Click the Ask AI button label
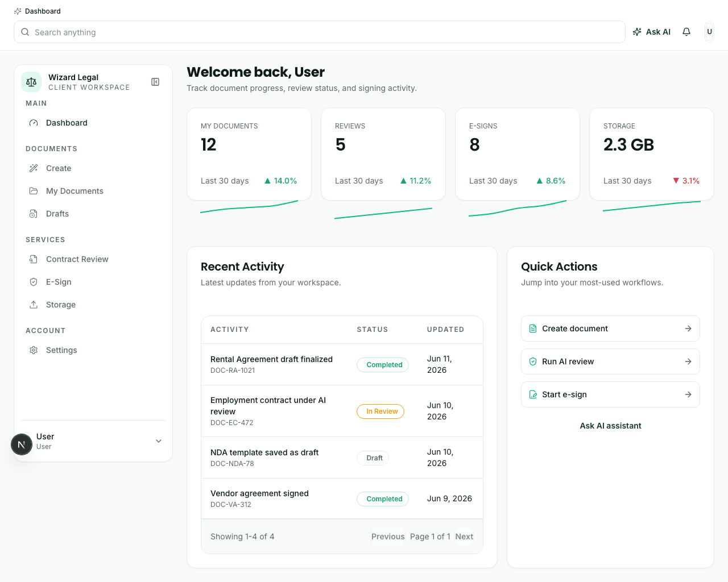 [658, 32]
